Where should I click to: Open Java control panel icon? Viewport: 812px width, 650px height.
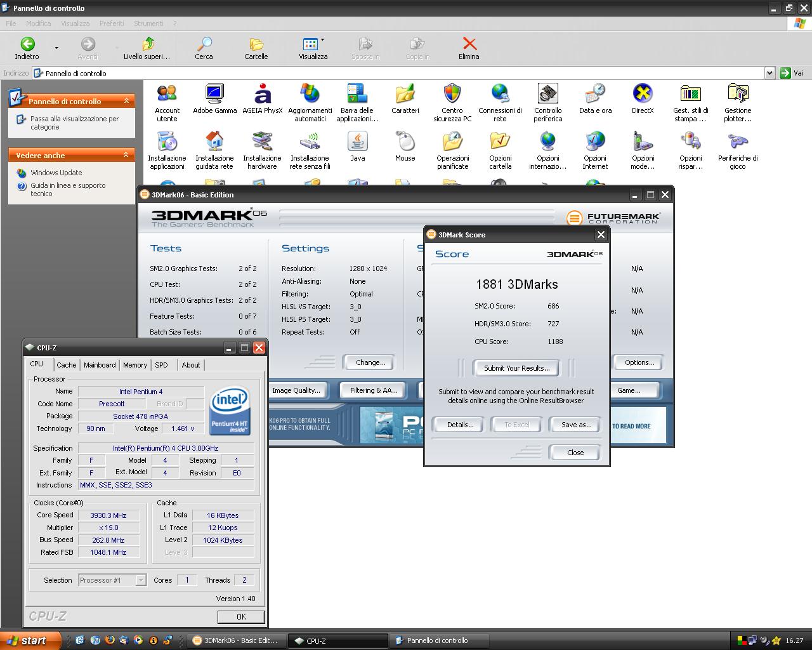tap(358, 146)
